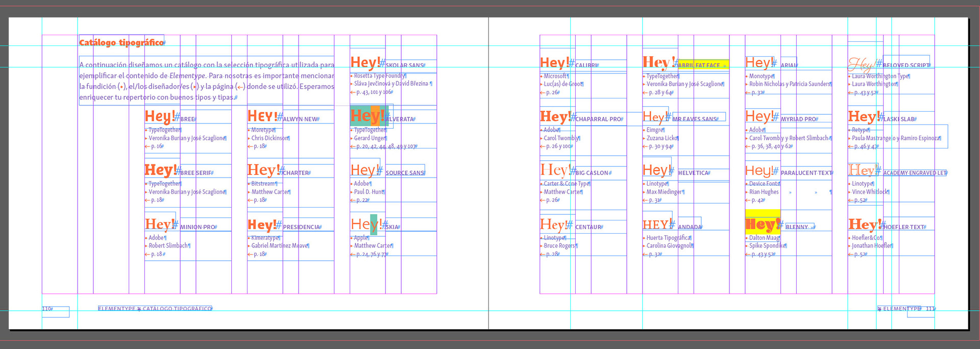Screen dimensions: 980x349
Task: Click the 'ACADEMY ENGRAVED LET' font label
Action: pos(914,173)
